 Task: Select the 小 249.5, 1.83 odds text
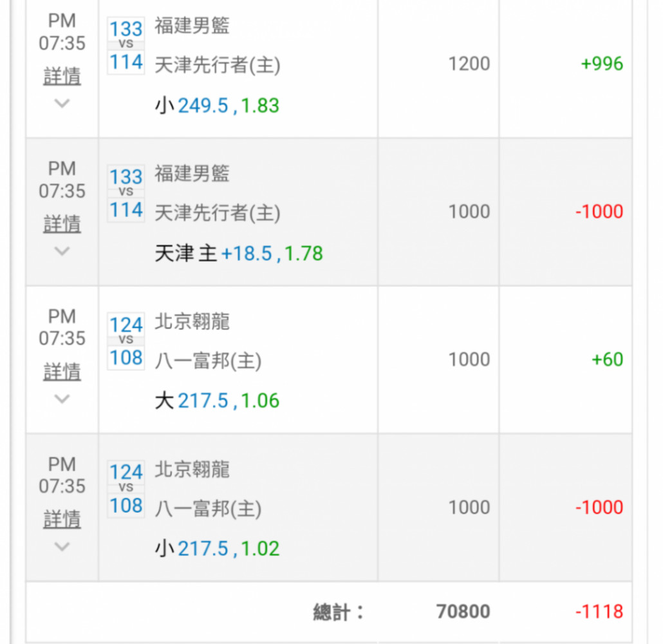tap(217, 106)
